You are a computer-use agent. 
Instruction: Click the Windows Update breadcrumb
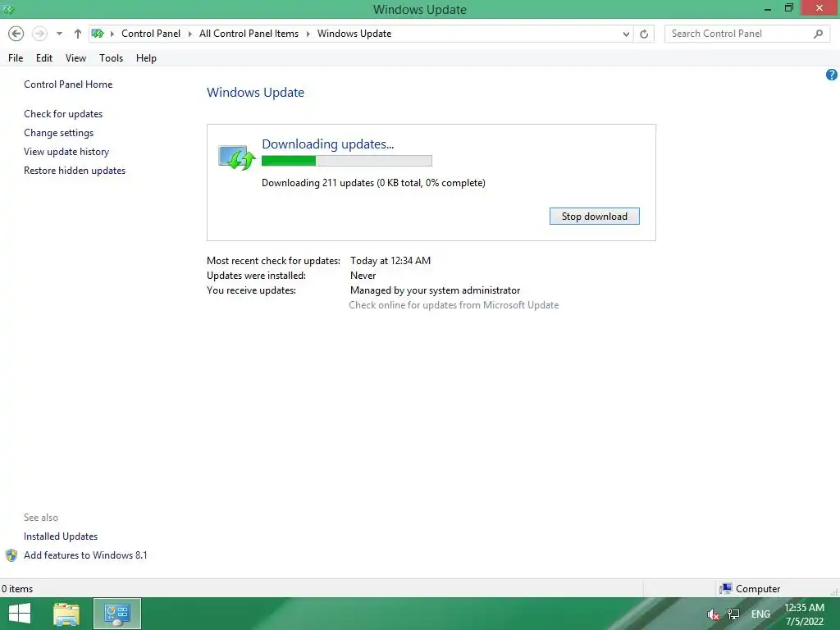(x=354, y=34)
